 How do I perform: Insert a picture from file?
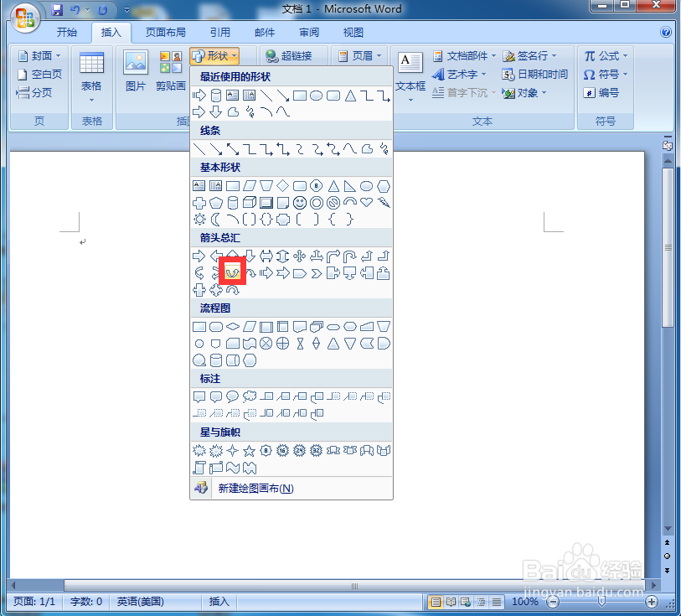136,70
